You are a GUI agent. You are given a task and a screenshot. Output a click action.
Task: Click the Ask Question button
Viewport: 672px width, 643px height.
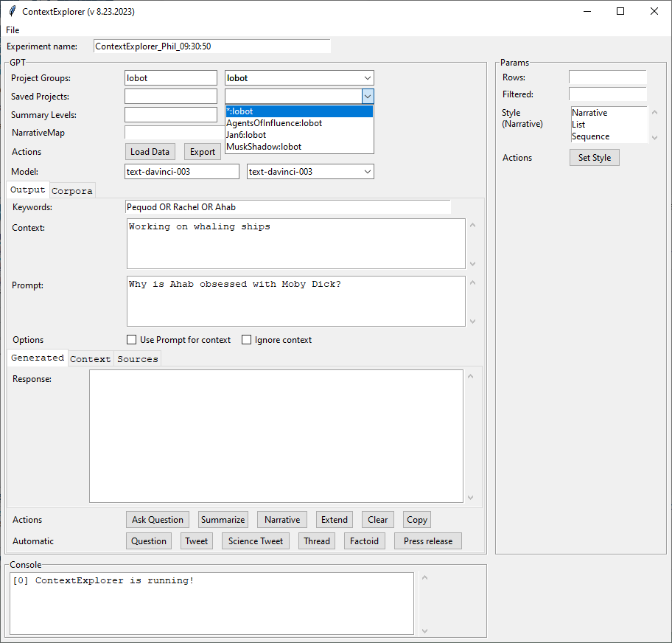[x=158, y=520]
